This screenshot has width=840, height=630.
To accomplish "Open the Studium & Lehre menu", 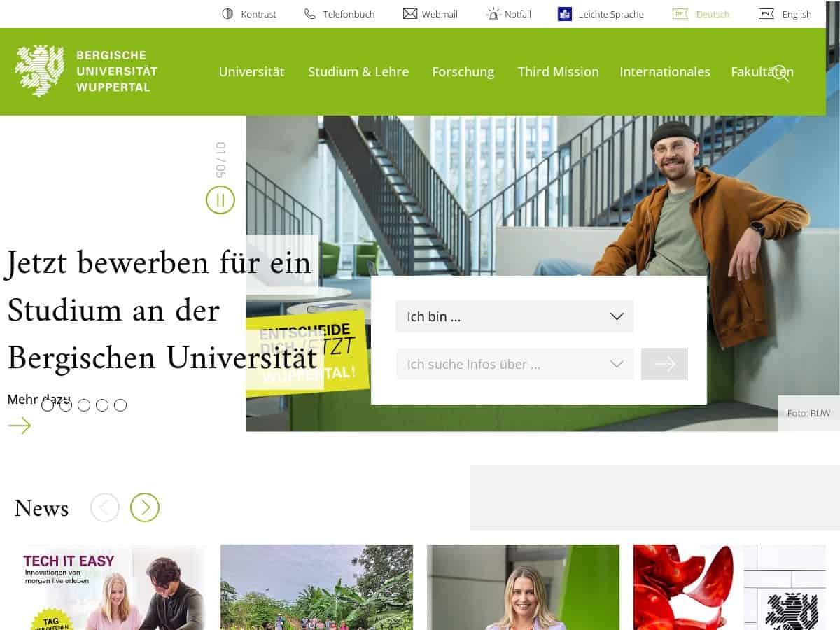I will (x=358, y=71).
